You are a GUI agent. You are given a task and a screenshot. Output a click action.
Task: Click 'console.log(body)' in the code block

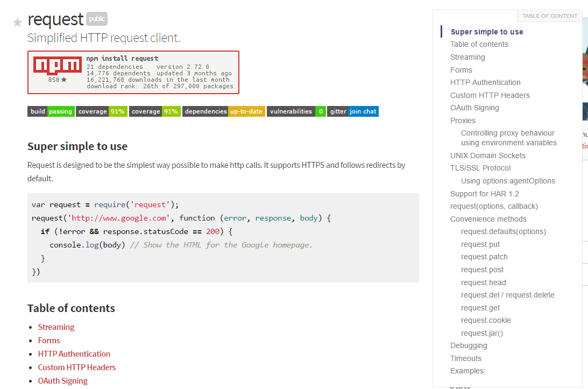point(87,245)
